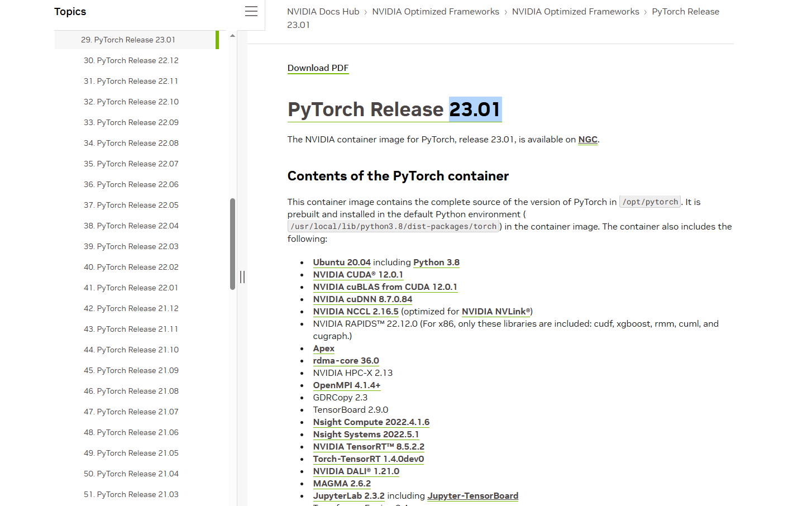This screenshot has width=812, height=506.
Task: Toggle the Topics hamburger menu icon
Action: pos(251,11)
